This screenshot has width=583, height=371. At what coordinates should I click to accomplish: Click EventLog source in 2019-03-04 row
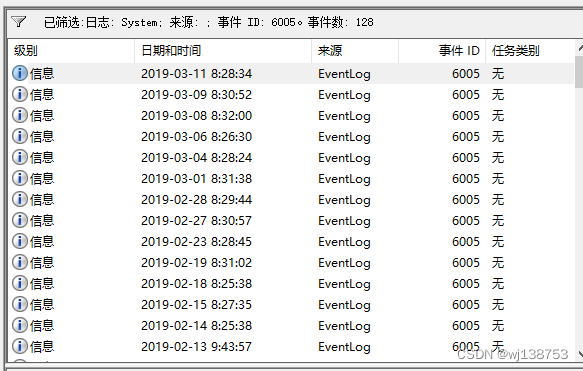[344, 158]
